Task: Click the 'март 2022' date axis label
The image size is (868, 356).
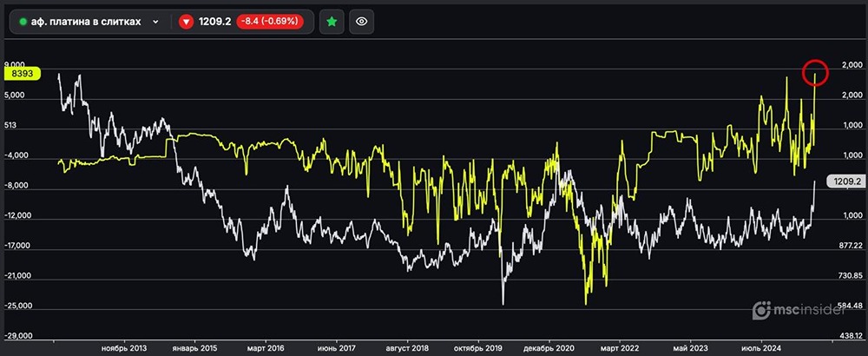Action: coord(621,348)
